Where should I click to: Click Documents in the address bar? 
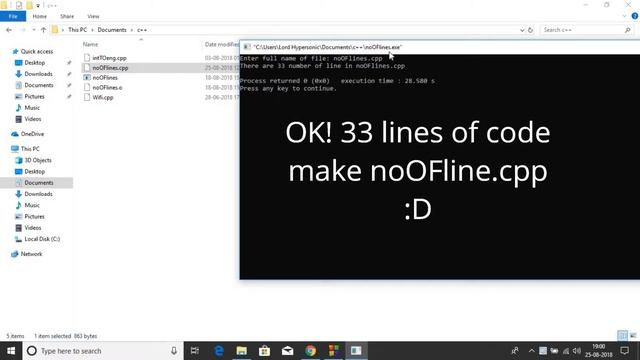click(x=112, y=30)
